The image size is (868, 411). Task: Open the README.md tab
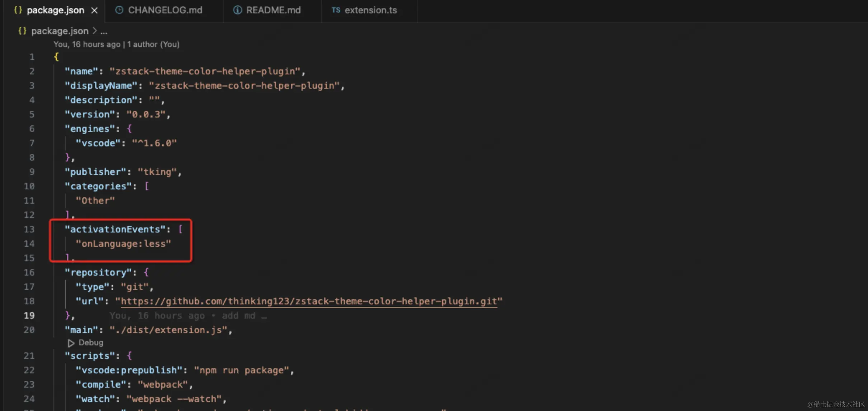[x=273, y=10]
